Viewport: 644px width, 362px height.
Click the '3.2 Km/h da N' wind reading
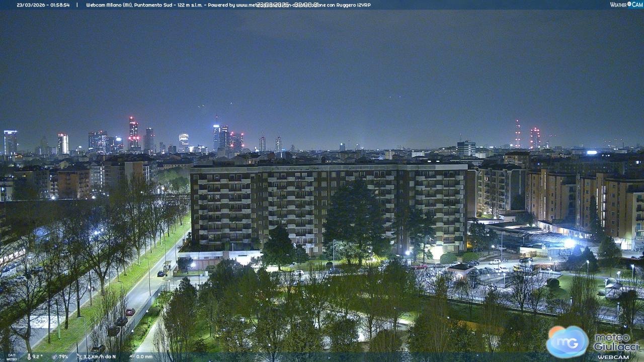[100, 356]
